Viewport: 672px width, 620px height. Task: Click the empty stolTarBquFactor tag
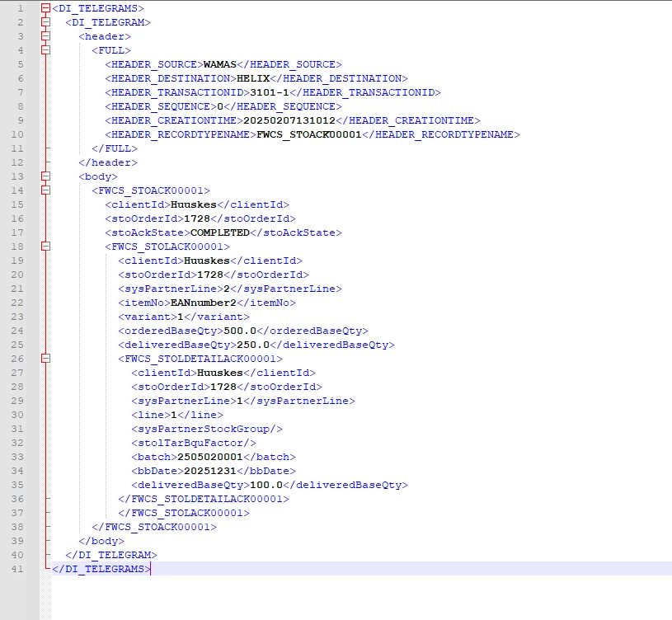coord(194,443)
